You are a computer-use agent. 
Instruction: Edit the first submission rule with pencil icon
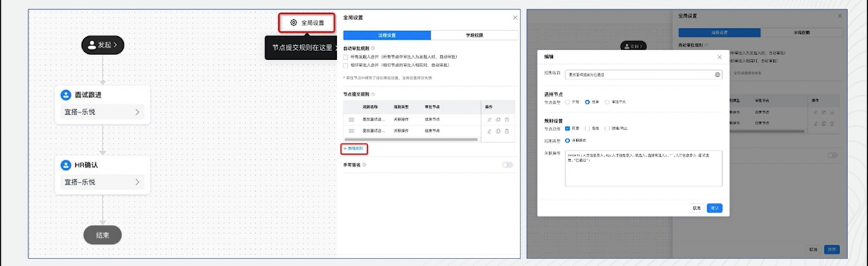490,120
